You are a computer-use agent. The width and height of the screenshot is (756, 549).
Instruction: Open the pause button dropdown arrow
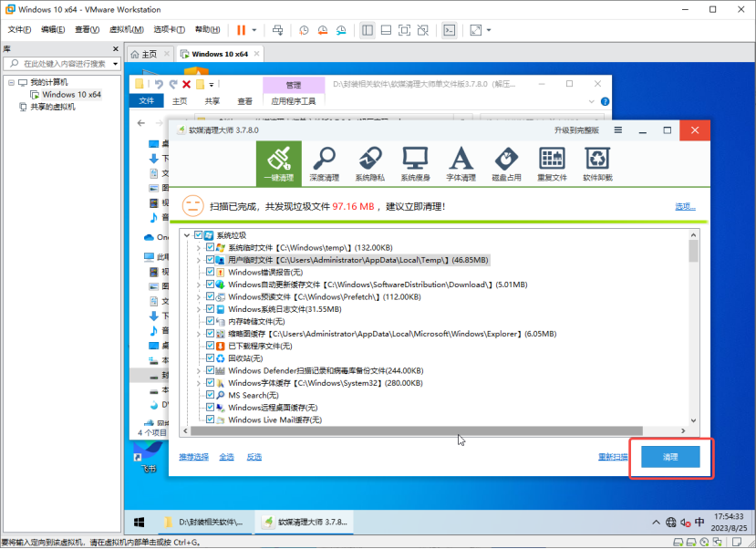click(254, 30)
